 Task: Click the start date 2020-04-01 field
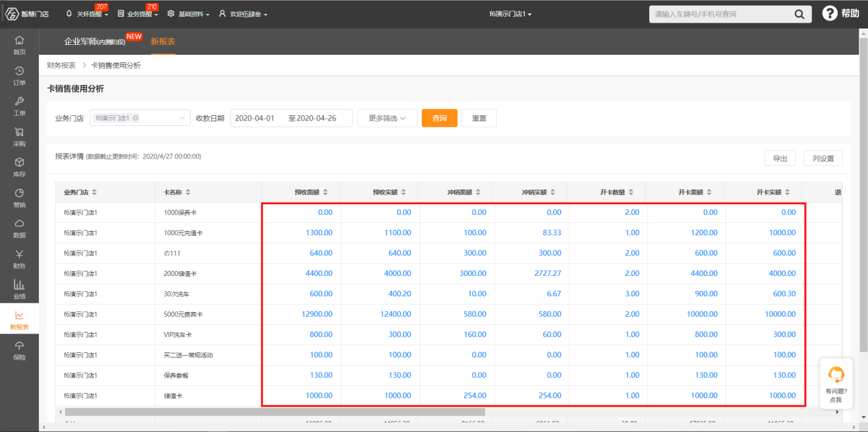(255, 118)
